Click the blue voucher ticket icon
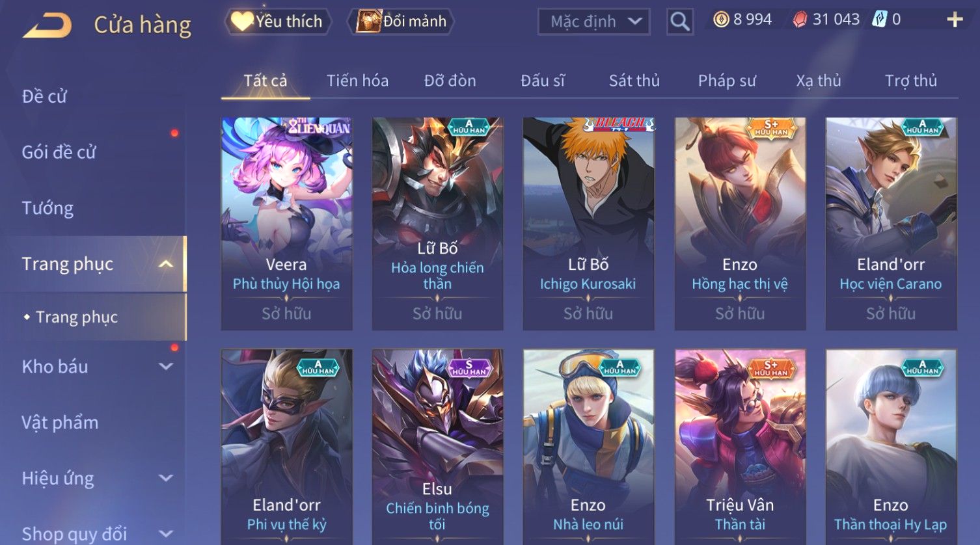 point(880,20)
